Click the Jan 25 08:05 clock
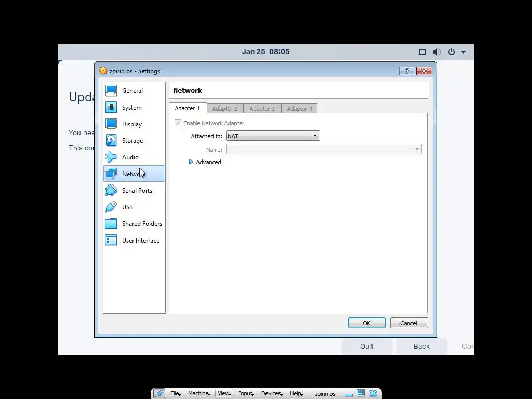The image size is (532, 399). pos(265,51)
